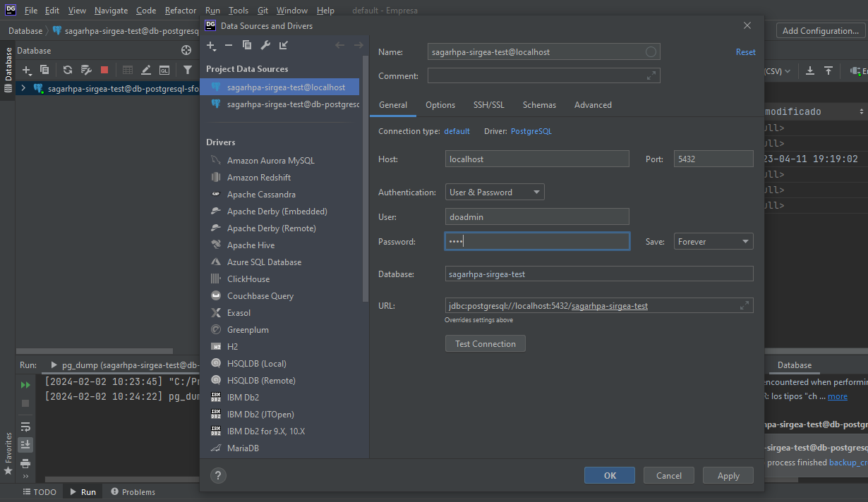Screen dimensions: 868x502
Task: Toggle soft-wrap in the Run console
Action: coord(25,427)
